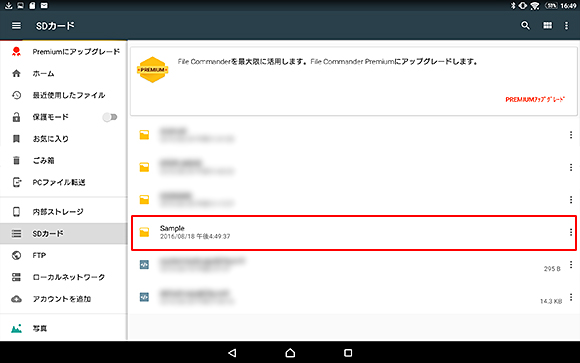Tap the favorites bookmark icon
This screenshot has height=363, width=580.
pyautogui.click(x=16, y=139)
